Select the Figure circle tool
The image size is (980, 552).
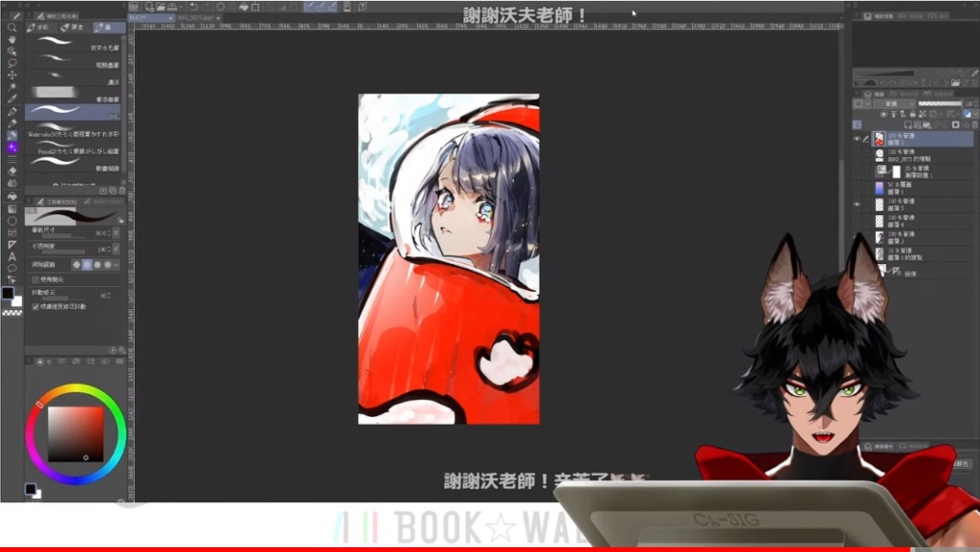point(11,220)
